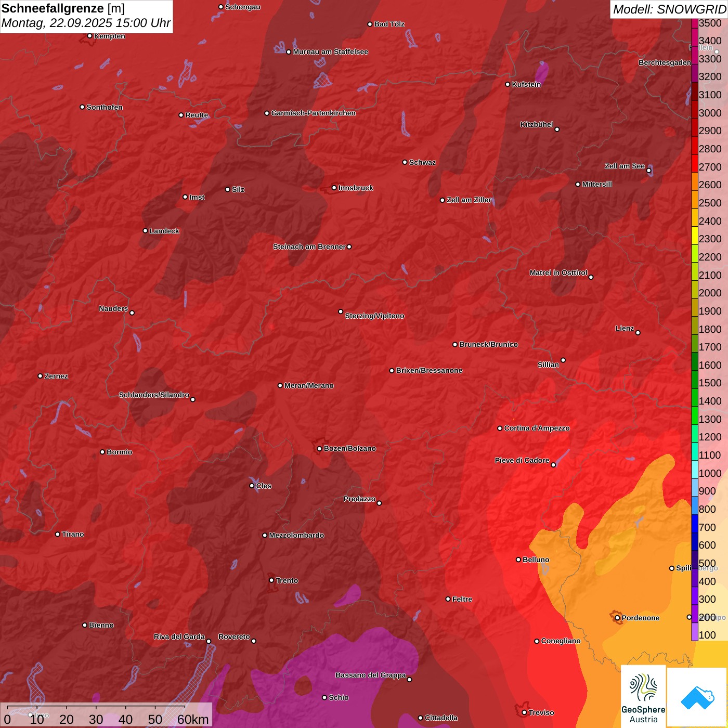
Task: Click the 2400 yellow-orange legend swatch
Action: click(695, 217)
